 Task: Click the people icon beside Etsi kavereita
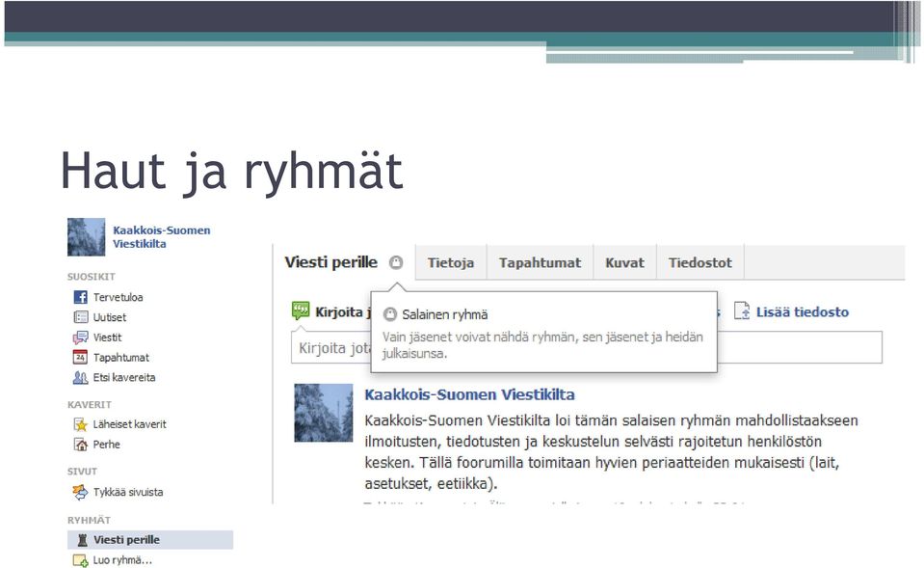81,377
